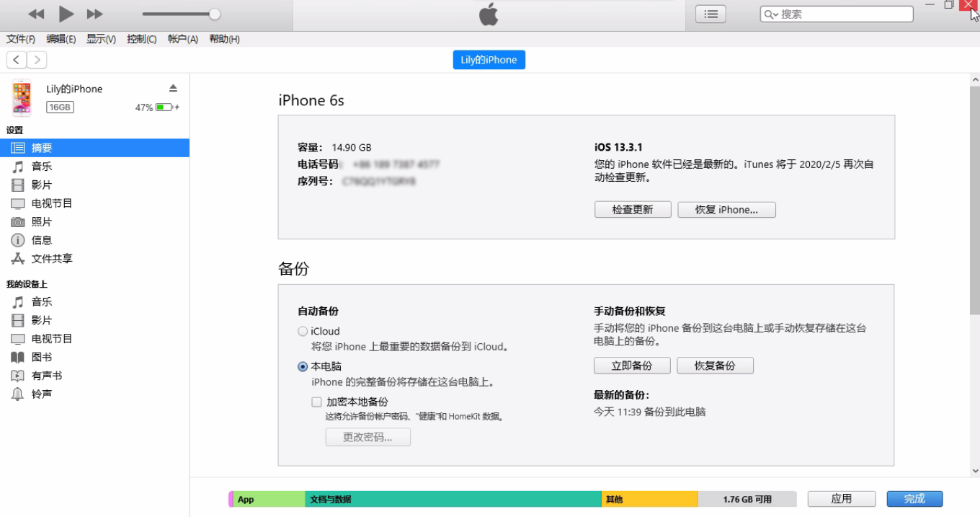This screenshot has height=517, width=980.
Task: Open the list view button
Action: [710, 14]
